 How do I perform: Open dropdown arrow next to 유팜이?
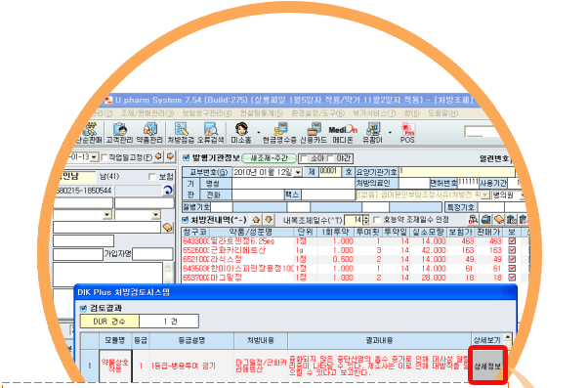point(390,133)
